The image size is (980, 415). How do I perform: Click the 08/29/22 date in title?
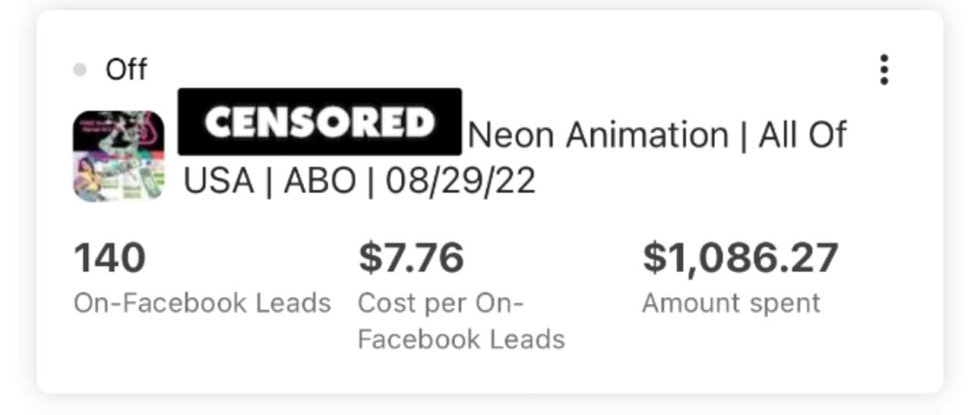(460, 182)
